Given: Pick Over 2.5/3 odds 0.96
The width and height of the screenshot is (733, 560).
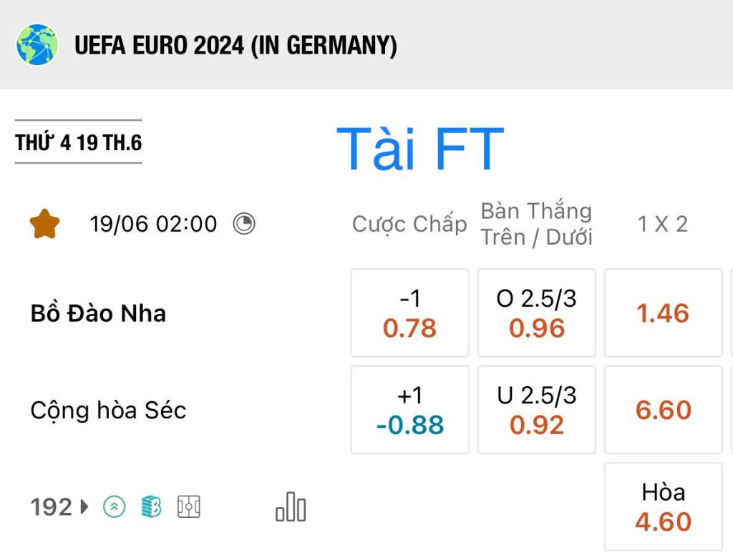Looking at the screenshot, I should pos(537,313).
